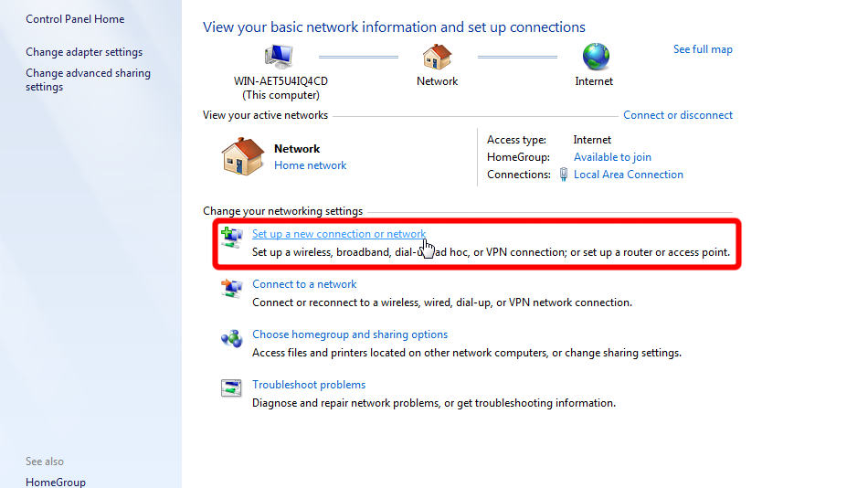Click the Network house icon in map

[x=437, y=57]
